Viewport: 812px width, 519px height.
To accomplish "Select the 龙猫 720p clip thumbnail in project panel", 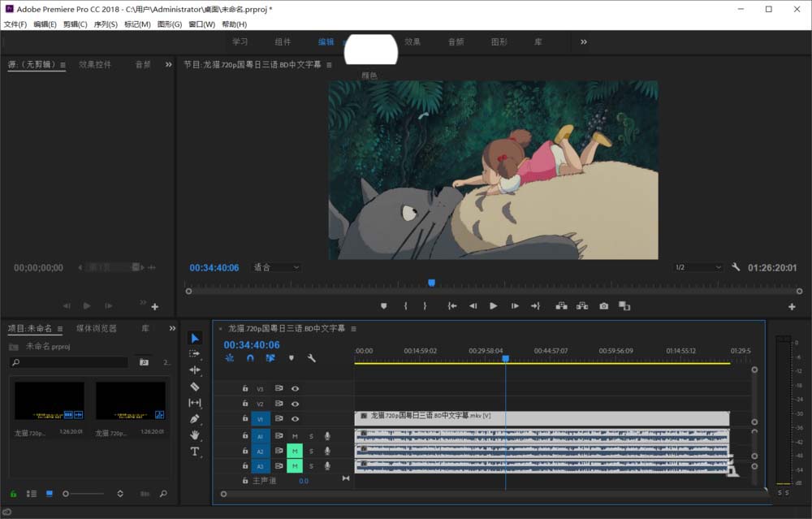I will pyautogui.click(x=49, y=402).
